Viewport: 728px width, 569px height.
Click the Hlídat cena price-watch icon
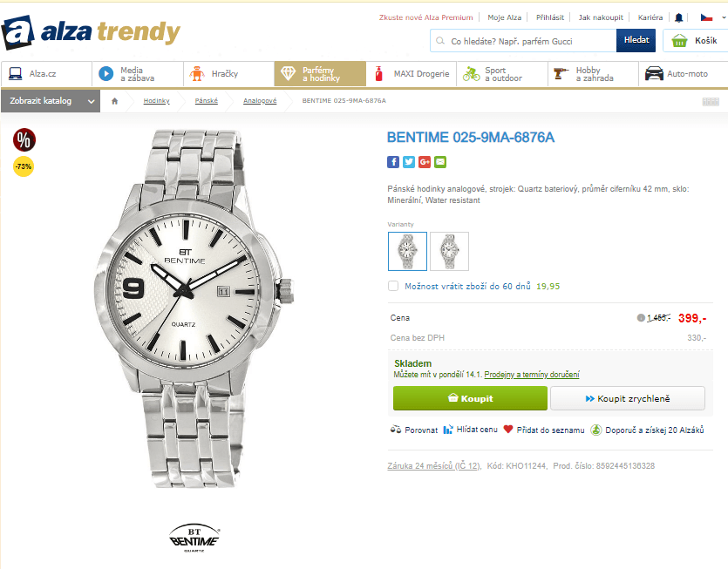(x=448, y=430)
